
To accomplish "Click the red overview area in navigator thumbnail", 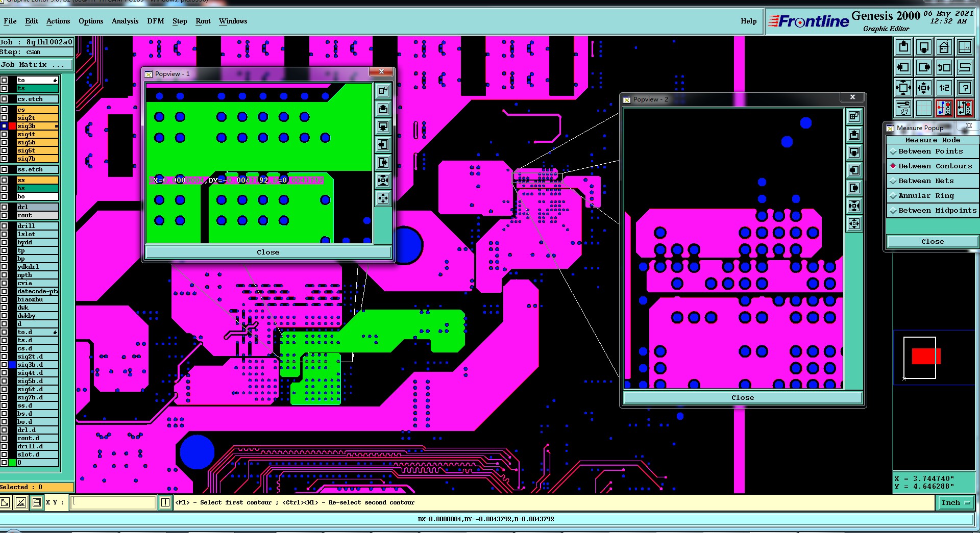I will click(x=926, y=356).
